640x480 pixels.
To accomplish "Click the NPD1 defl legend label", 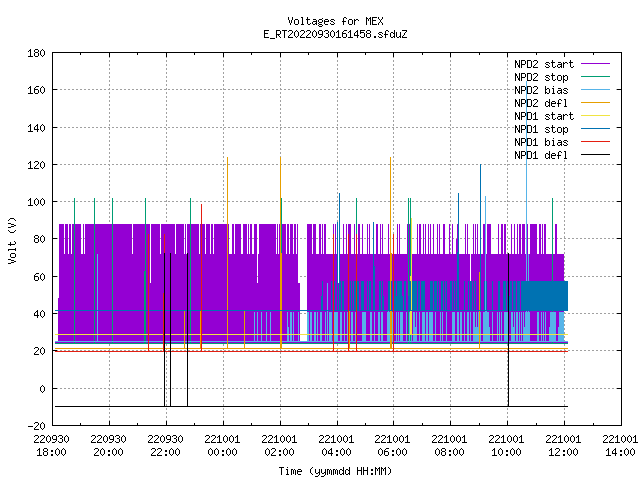I will coord(541,155).
